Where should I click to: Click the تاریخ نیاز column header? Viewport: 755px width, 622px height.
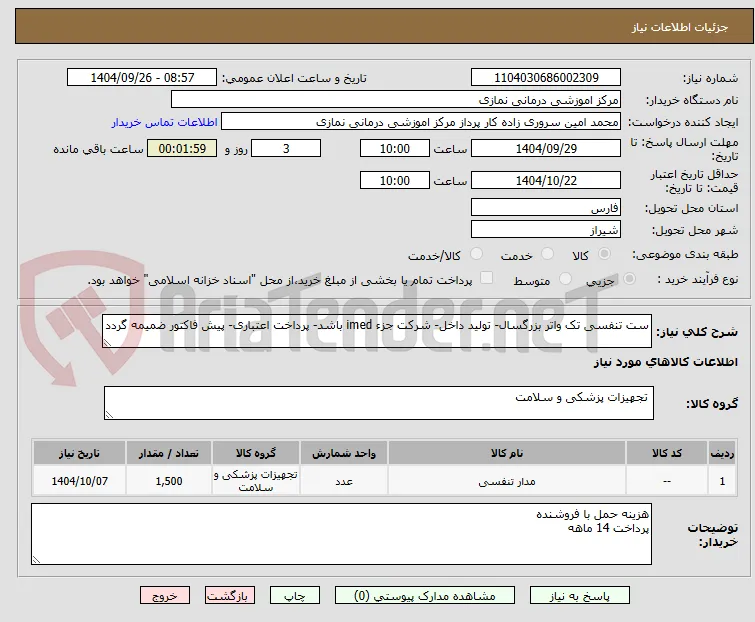coord(79,453)
